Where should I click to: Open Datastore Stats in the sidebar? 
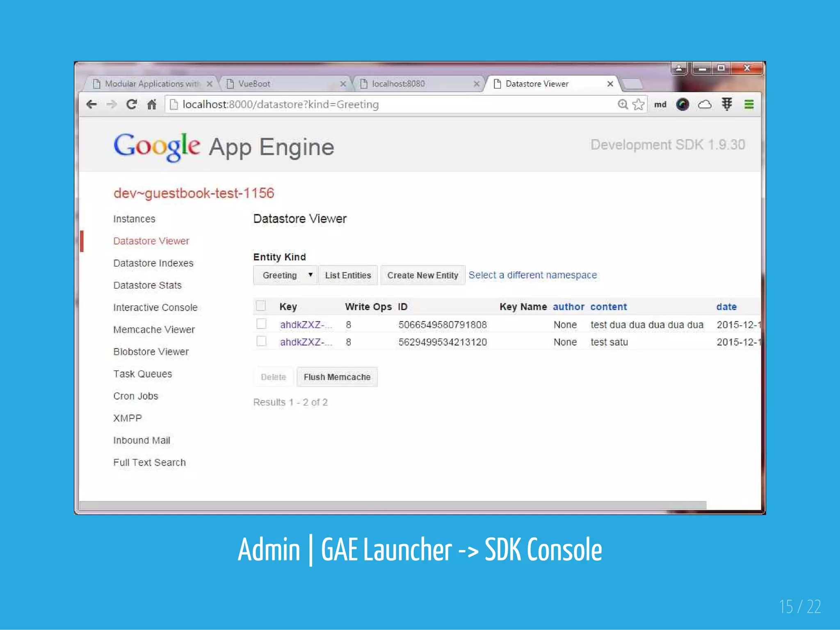pyautogui.click(x=147, y=285)
